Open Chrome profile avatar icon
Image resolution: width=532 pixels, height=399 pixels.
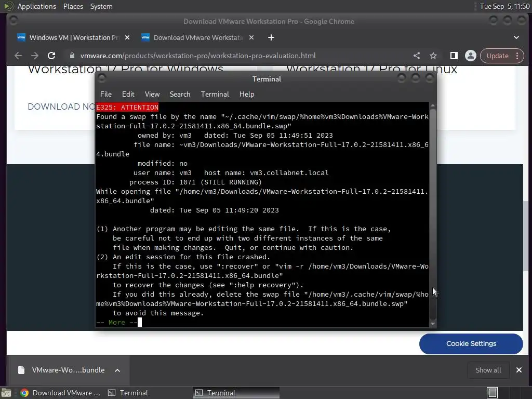(x=471, y=56)
